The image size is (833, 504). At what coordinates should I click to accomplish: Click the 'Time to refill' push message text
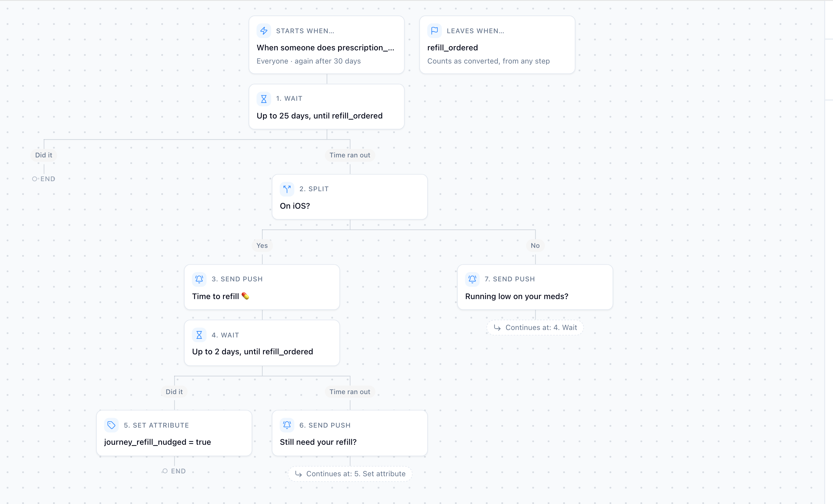(220, 297)
